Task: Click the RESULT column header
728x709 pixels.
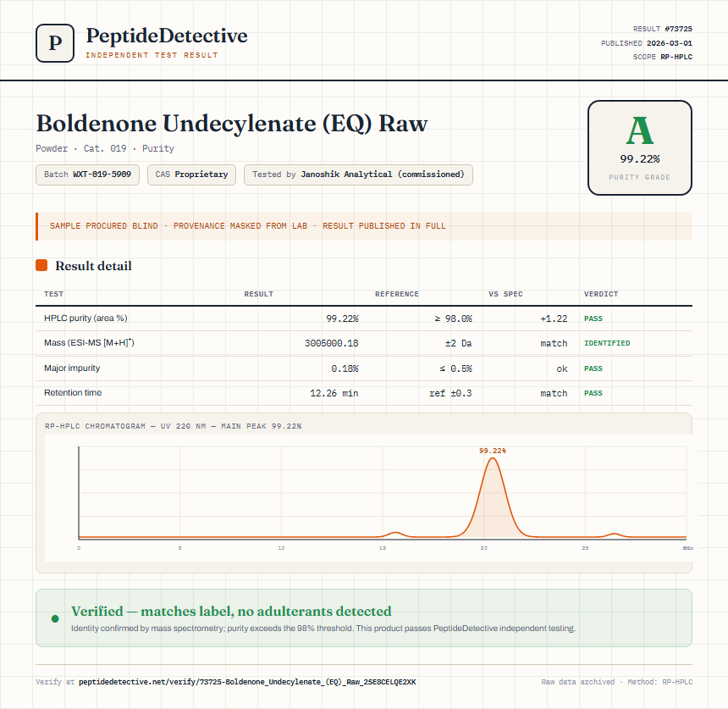Action: [x=258, y=294]
